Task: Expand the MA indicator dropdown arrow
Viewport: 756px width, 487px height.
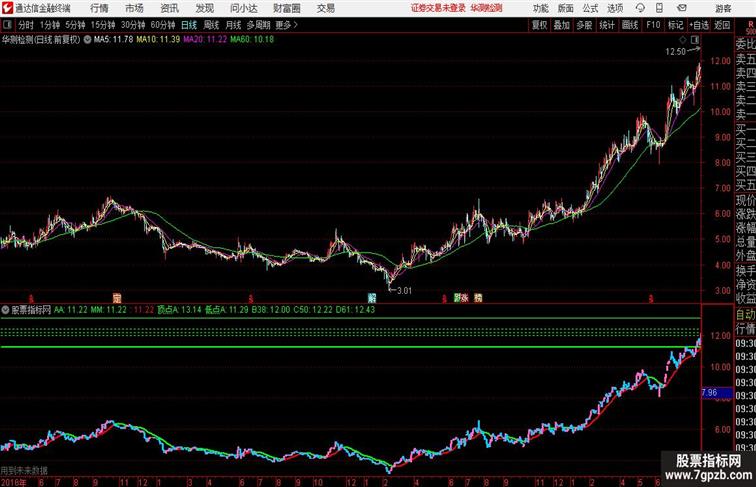Action: [87, 40]
